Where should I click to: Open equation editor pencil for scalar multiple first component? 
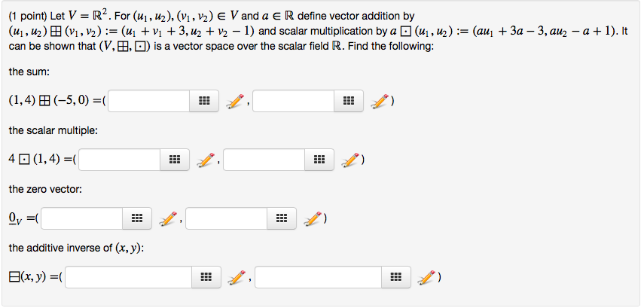click(206, 160)
